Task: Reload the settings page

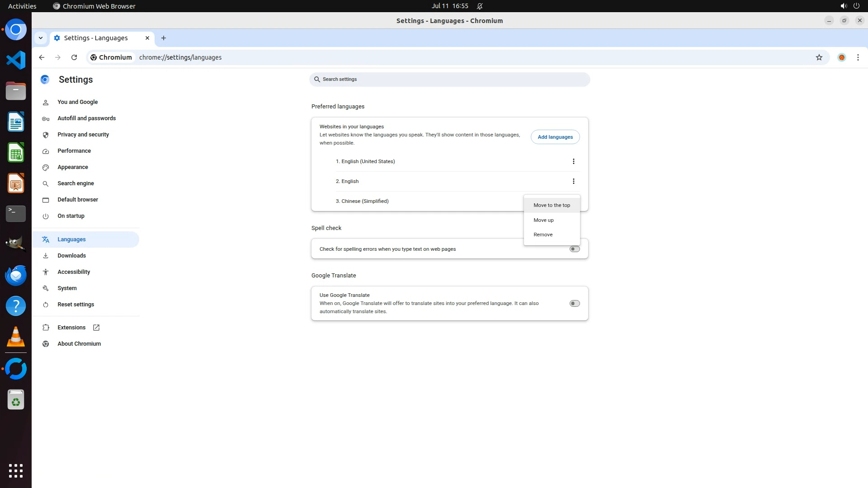Action: click(x=74, y=57)
